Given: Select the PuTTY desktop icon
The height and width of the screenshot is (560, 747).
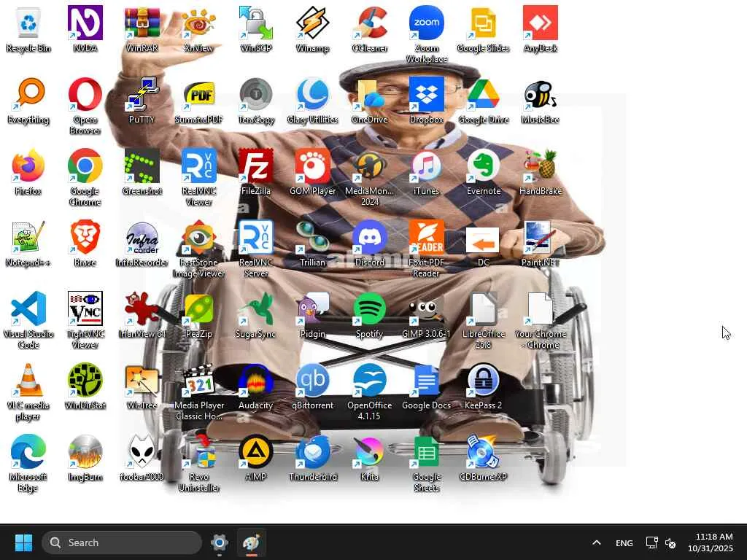Looking at the screenshot, I should pyautogui.click(x=142, y=101).
